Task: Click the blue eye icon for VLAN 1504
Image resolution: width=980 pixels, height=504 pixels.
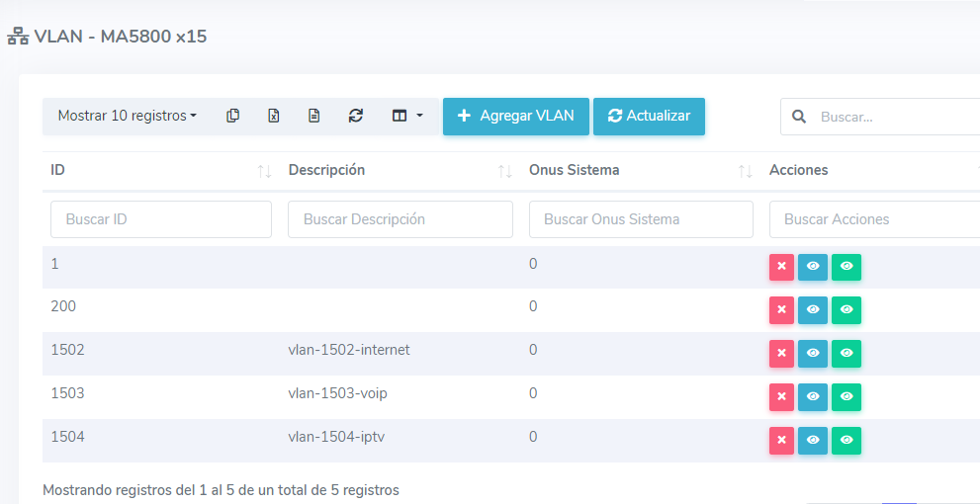Action: pos(813,441)
